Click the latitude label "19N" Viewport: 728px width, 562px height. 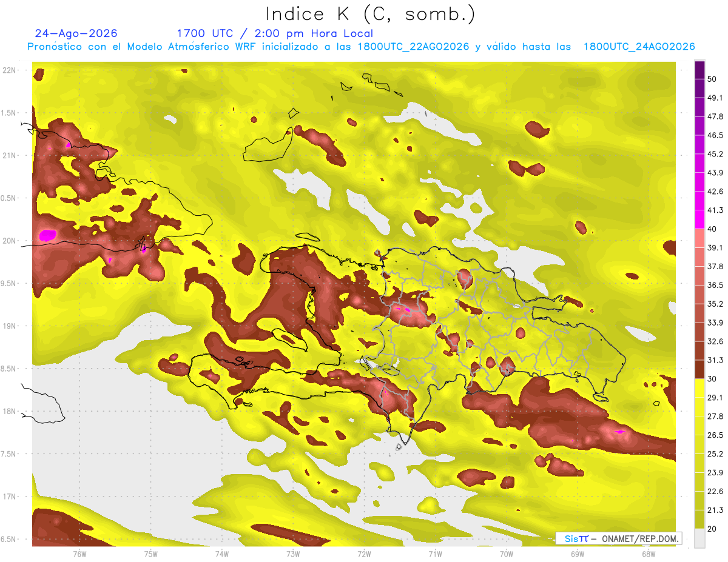point(9,326)
